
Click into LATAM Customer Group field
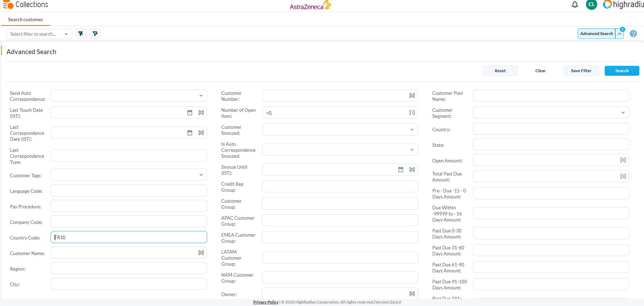[340, 258]
